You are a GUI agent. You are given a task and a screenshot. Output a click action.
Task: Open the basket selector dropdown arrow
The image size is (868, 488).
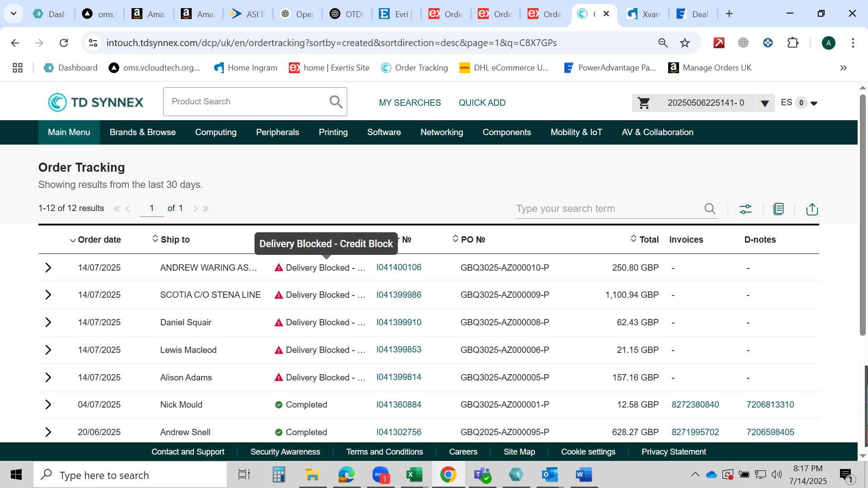(765, 103)
